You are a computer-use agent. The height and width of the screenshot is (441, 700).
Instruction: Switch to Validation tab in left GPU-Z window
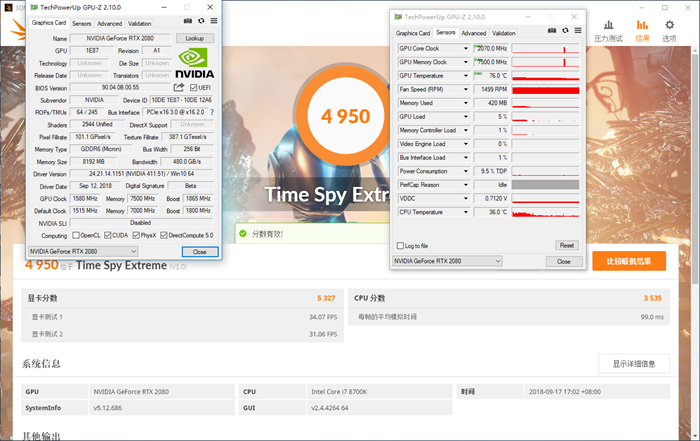click(139, 24)
